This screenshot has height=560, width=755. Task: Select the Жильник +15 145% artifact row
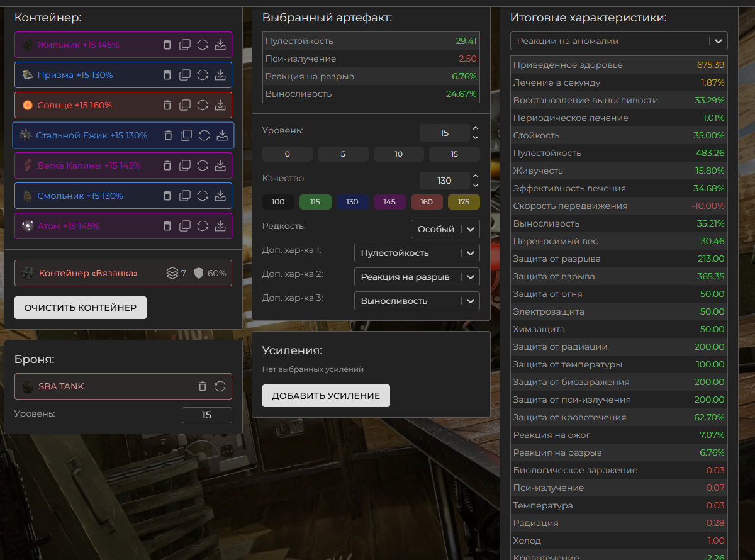pos(123,45)
